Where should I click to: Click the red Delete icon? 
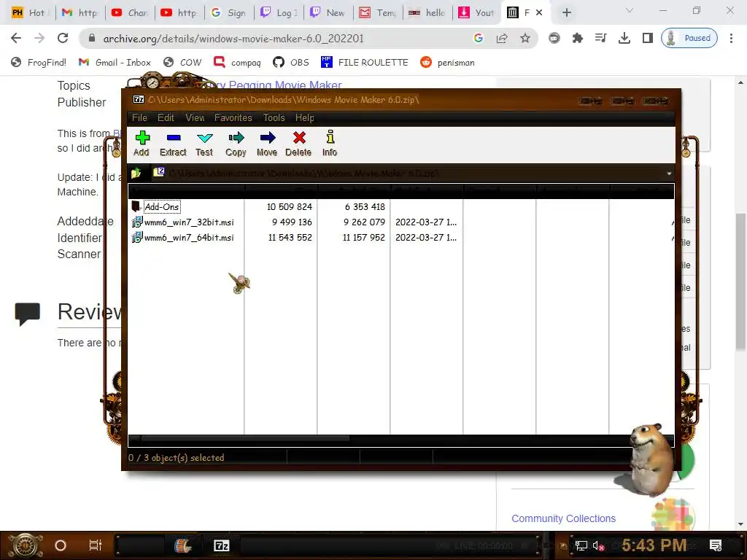pyautogui.click(x=298, y=144)
